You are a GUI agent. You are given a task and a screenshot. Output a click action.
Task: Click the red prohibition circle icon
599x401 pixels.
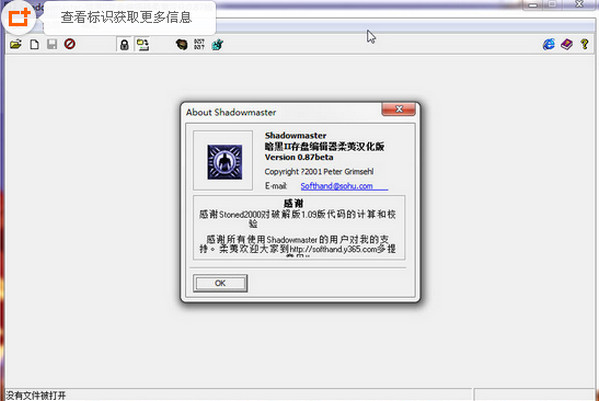(x=70, y=44)
